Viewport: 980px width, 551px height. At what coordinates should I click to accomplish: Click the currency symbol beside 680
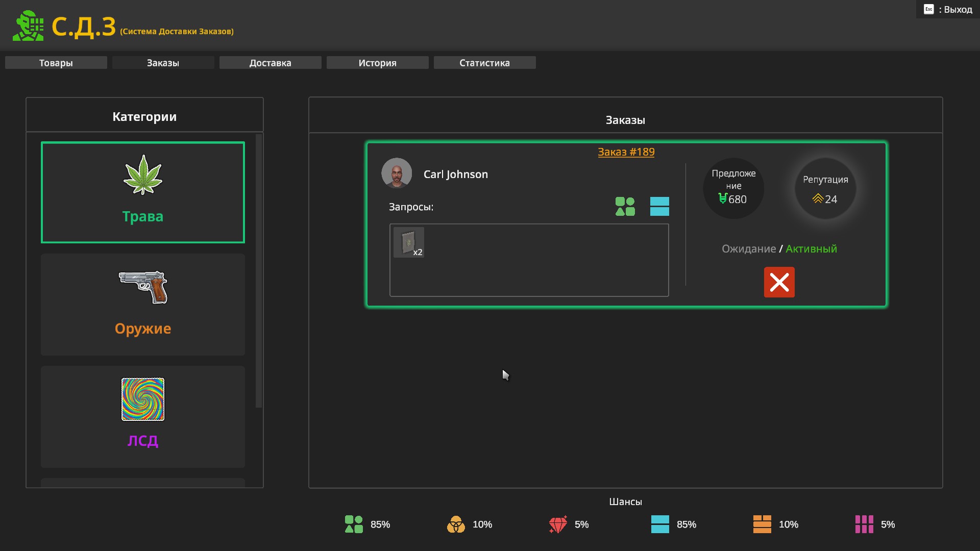723,198
